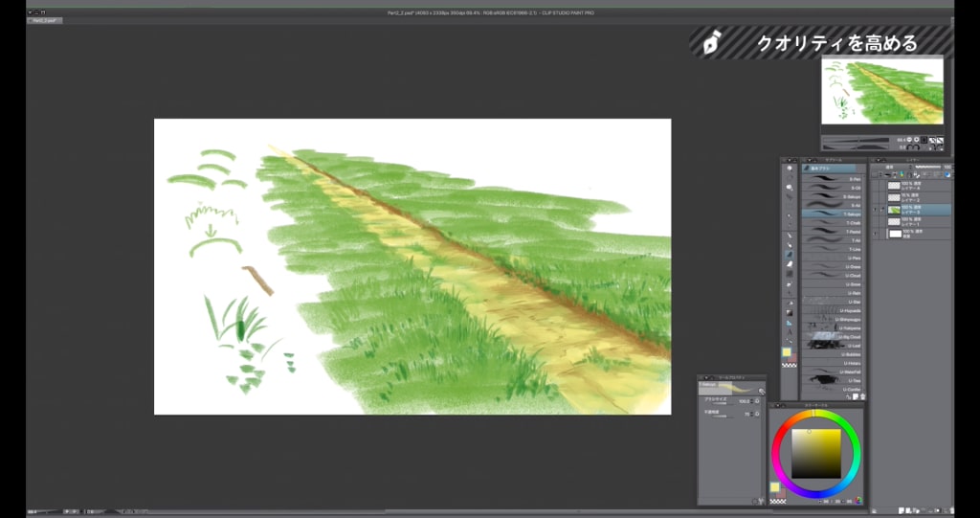
Task: Select the Eraser tool in toolbar
Action: (789, 263)
